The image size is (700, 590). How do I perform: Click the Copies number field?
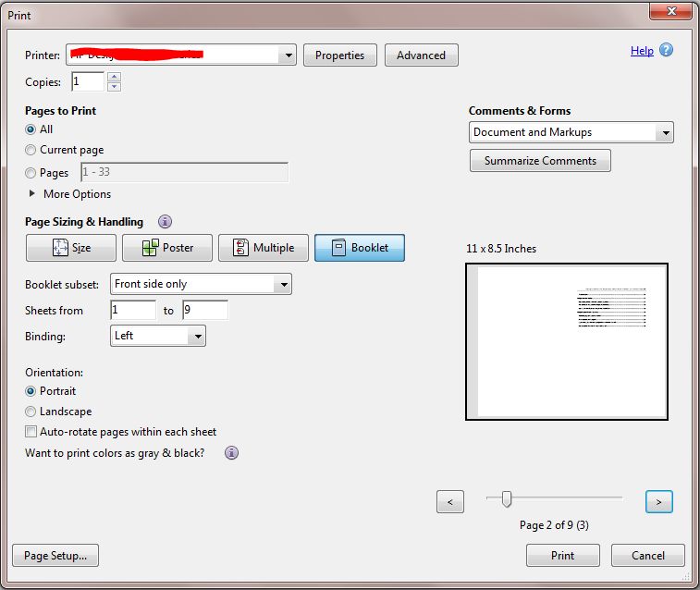pyautogui.click(x=88, y=81)
